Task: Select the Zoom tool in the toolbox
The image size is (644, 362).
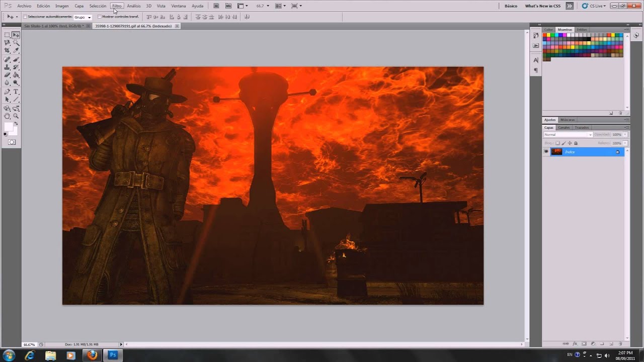Action: [x=16, y=116]
